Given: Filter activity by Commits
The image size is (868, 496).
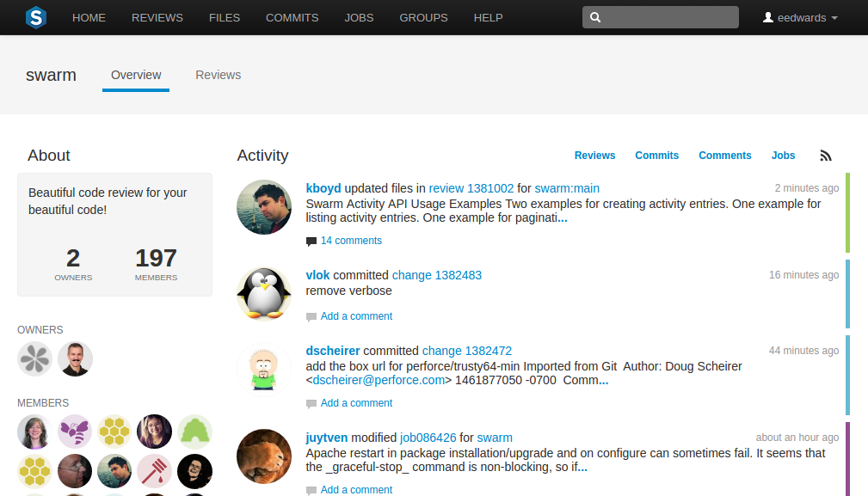Looking at the screenshot, I should click(656, 156).
